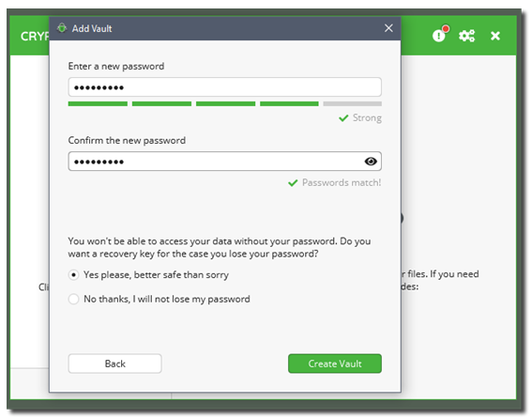Close the Add Vault dialog
Screen dimensions: 532x418
tap(388, 28)
